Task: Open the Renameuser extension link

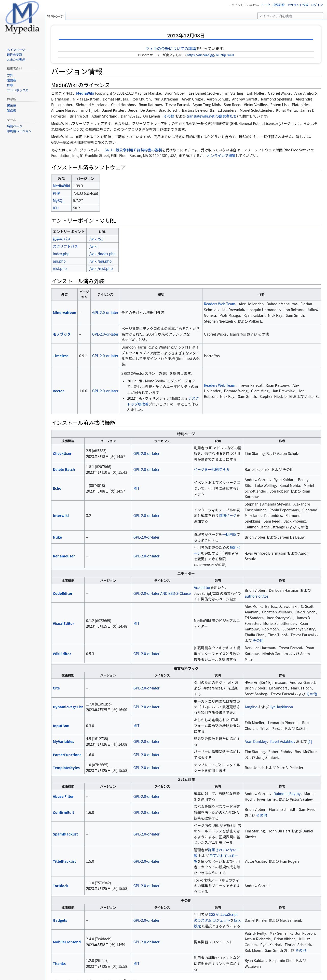Action: click(x=64, y=556)
